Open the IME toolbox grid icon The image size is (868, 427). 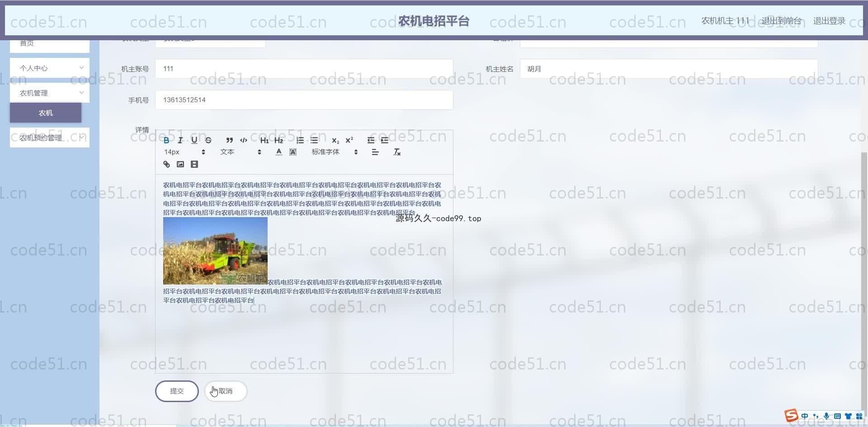coord(859,416)
